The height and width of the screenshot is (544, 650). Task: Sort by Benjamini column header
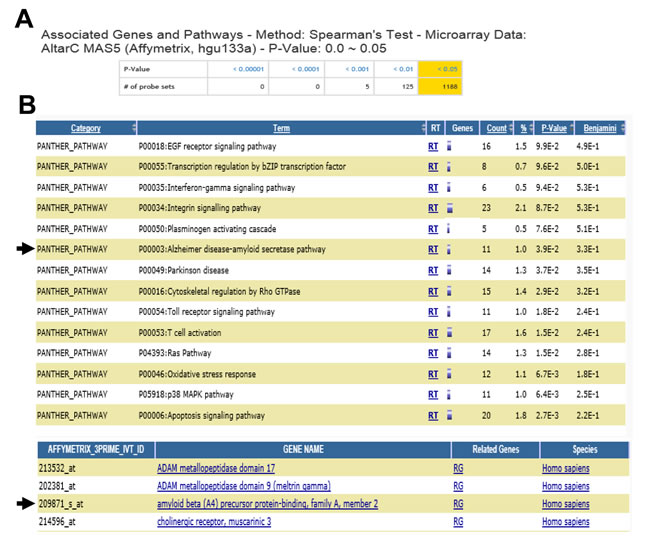600,128
